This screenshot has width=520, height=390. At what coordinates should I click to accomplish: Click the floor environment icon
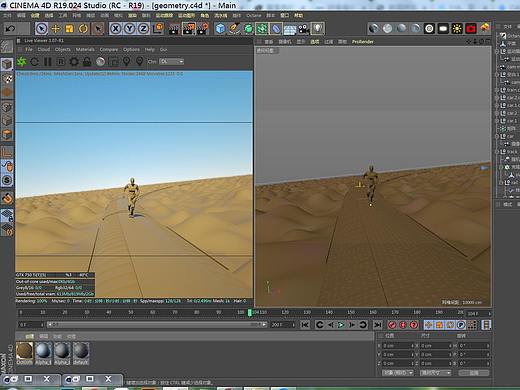[x=290, y=29]
